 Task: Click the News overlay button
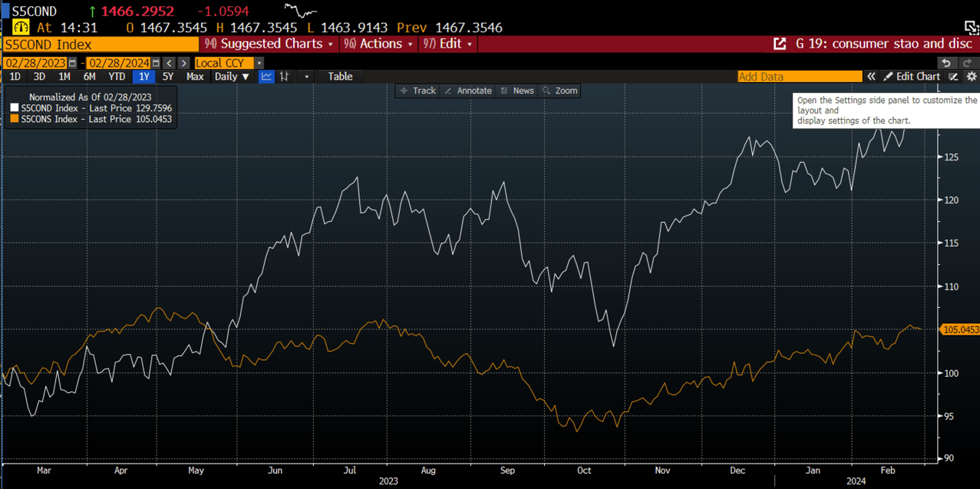coord(516,91)
